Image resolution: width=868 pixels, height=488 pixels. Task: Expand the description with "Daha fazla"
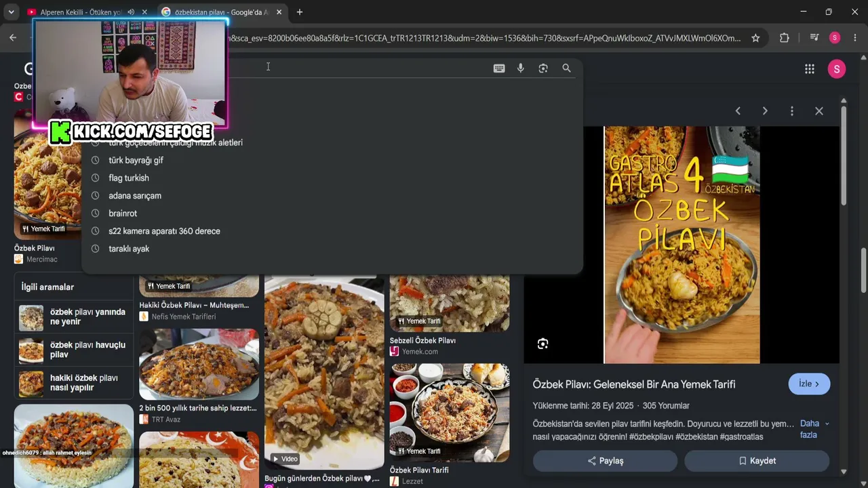pos(813,429)
